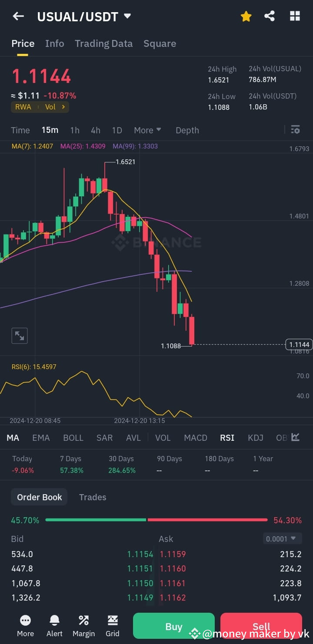Select the Order Book tab
The image size is (313, 644).
click(40, 497)
